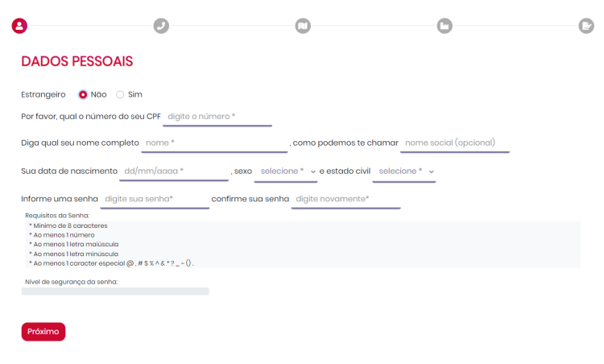This screenshot has height=364, width=604.
Task: Select the Não radio for Estrangeiro
Action: pos(83,94)
